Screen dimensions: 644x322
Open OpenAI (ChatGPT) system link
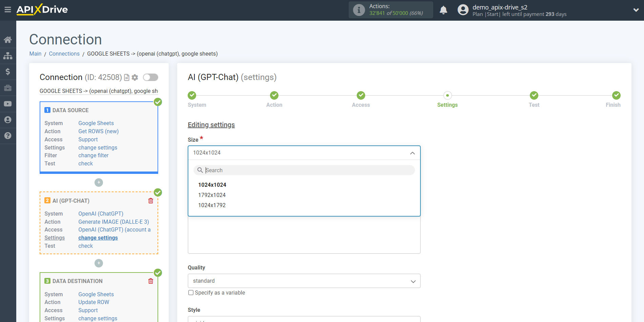pyautogui.click(x=101, y=214)
